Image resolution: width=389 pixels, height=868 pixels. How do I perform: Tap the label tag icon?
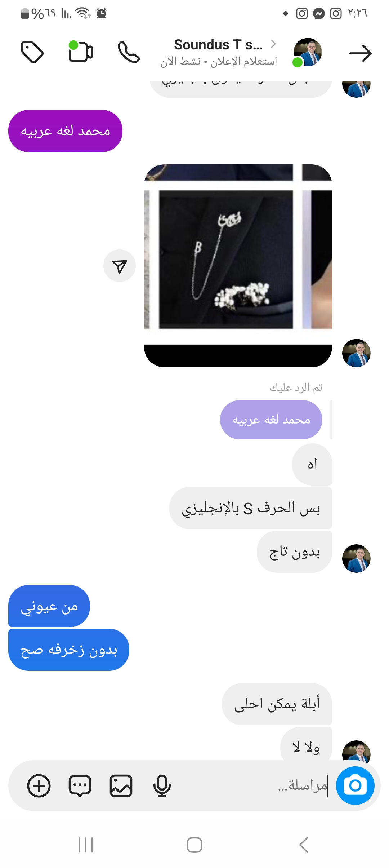tap(32, 53)
